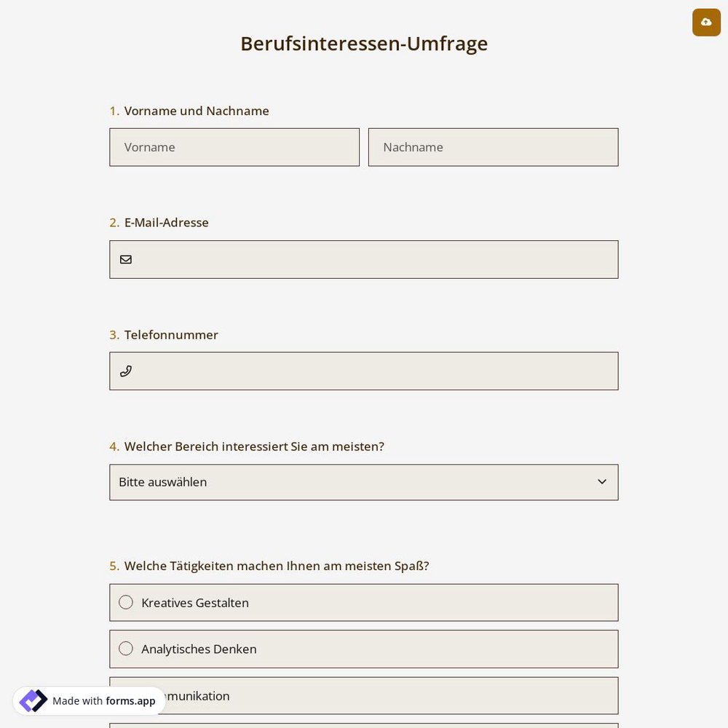Image resolution: width=728 pixels, height=728 pixels.
Task: Focus the Telefonnummer entry field
Action: click(x=364, y=371)
